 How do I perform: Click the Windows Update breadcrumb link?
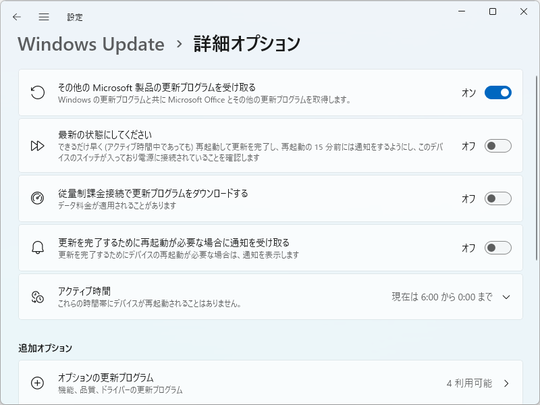(91, 44)
